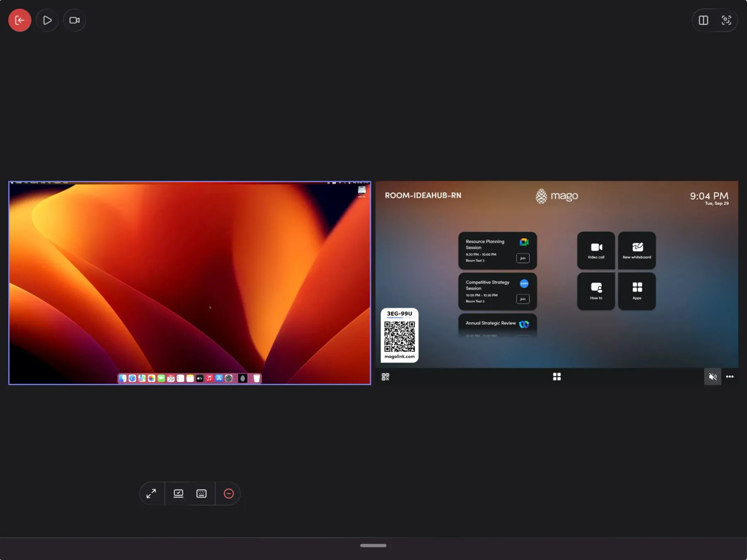Launch Apple TV from the dock
Viewport: 747px width, 560px height.
pyautogui.click(x=200, y=378)
